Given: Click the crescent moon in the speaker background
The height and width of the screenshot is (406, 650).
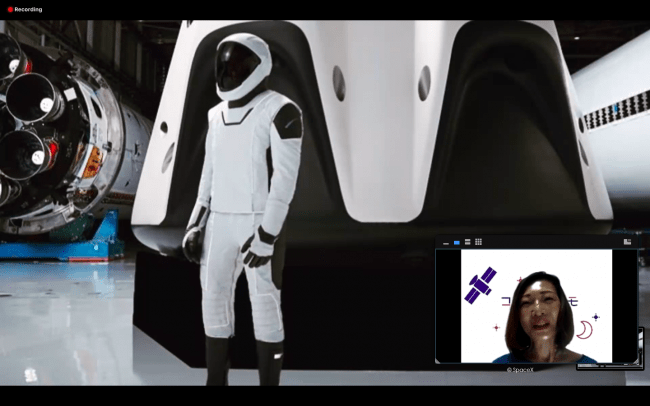Looking at the screenshot, I should point(583,329).
